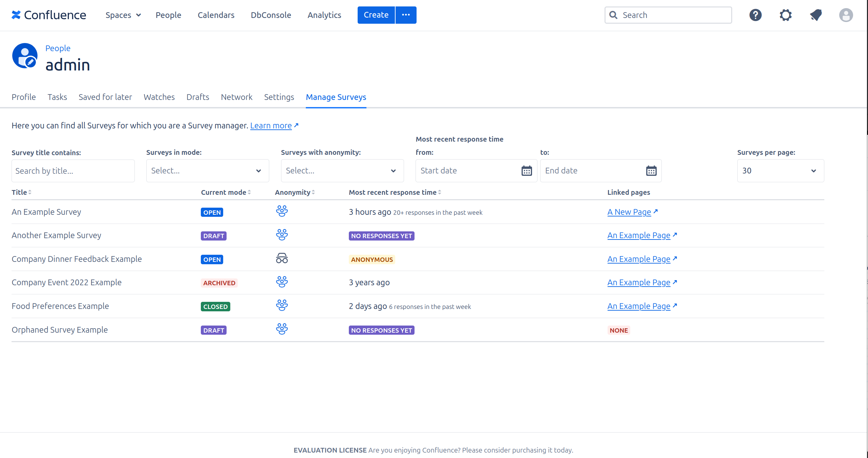Click anonymous glasses icon for Company Dinner Feedback
Viewport: 868px width, 458px height.
click(x=281, y=259)
